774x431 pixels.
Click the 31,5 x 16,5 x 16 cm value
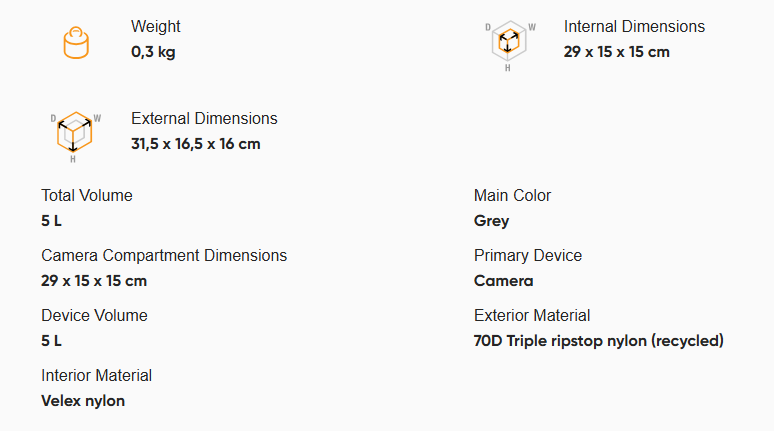pyautogui.click(x=195, y=144)
